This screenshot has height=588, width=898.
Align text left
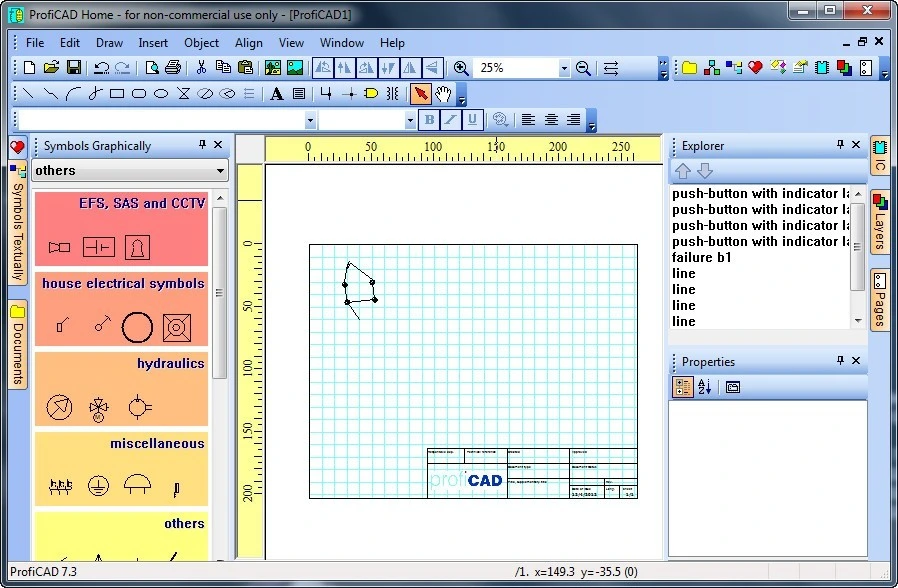528,120
